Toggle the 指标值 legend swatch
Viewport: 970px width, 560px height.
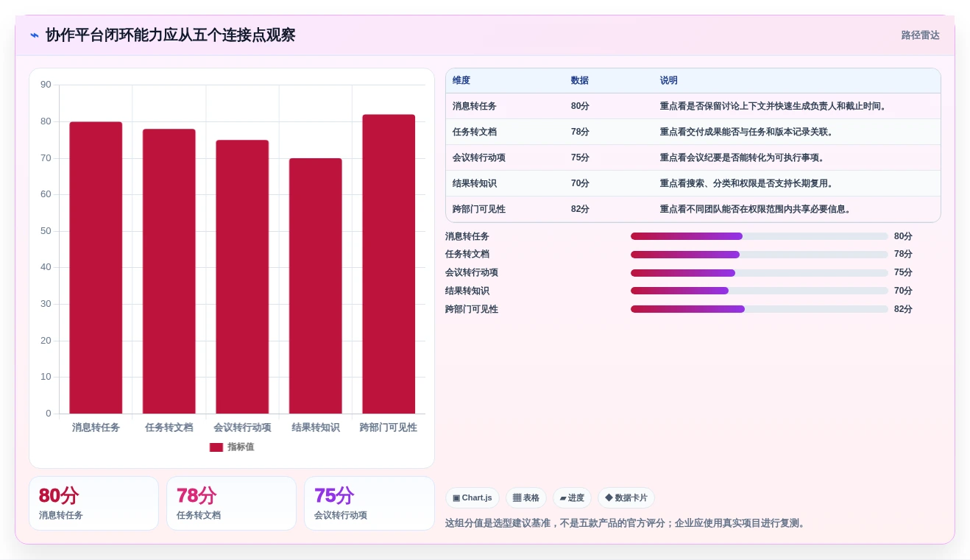click(x=216, y=447)
